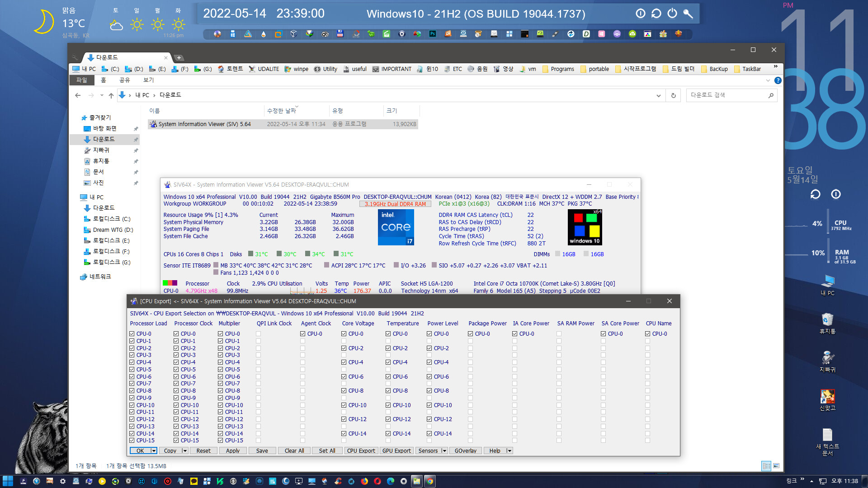Screen dimensions: 868x488
Task: Go up one folder level in Explorer
Action: [x=111, y=95]
